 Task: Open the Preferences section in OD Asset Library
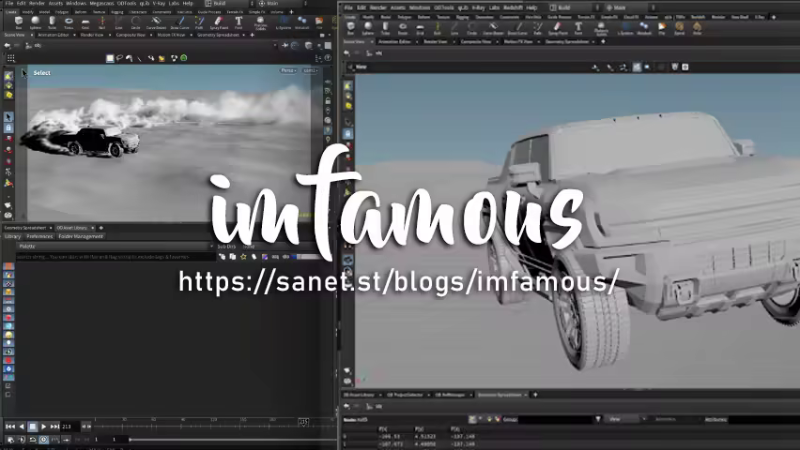pyautogui.click(x=40, y=236)
